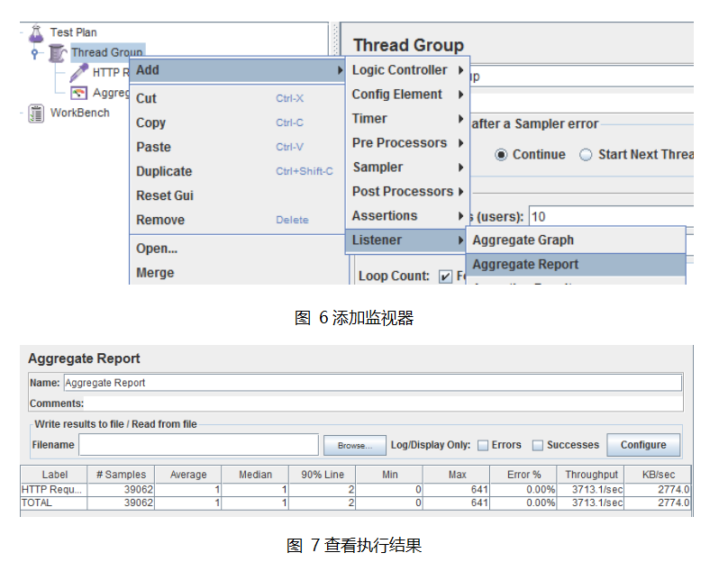Expand the Assertions submenu

click(407, 216)
